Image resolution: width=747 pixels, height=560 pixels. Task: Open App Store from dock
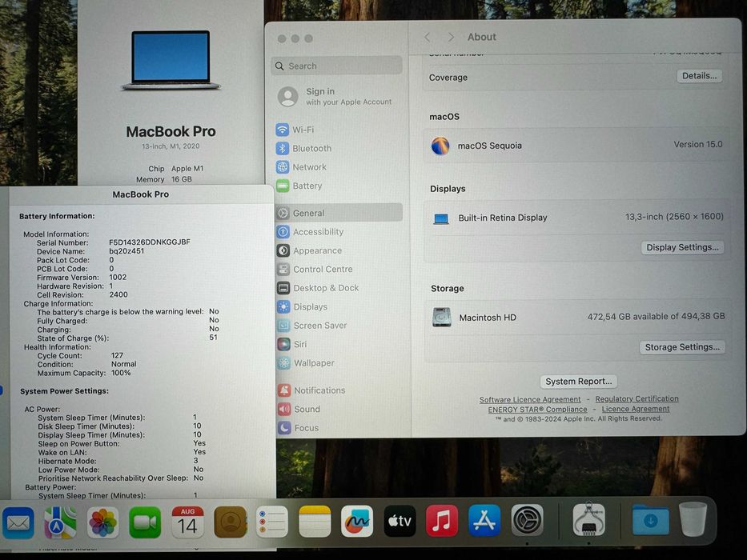(x=484, y=521)
